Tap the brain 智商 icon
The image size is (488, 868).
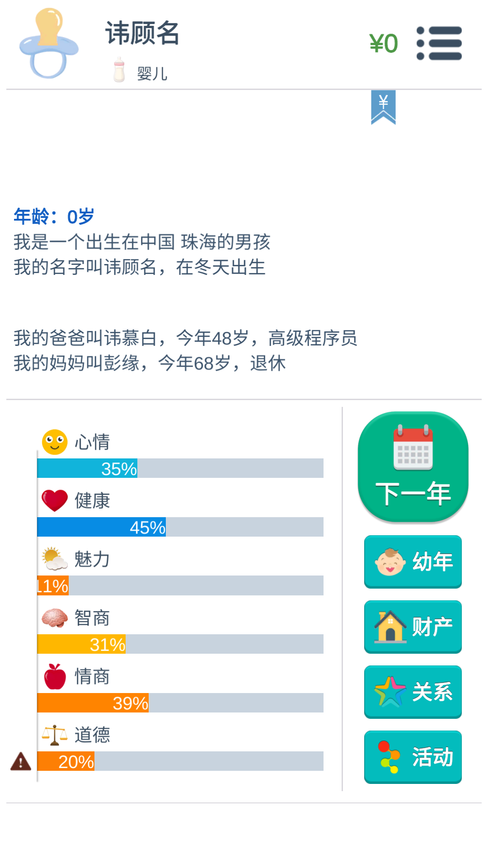pyautogui.click(x=55, y=618)
